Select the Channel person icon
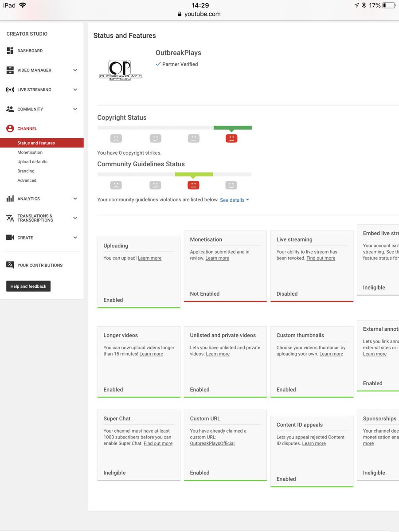Image resolution: width=399 pixels, height=532 pixels. tap(10, 129)
